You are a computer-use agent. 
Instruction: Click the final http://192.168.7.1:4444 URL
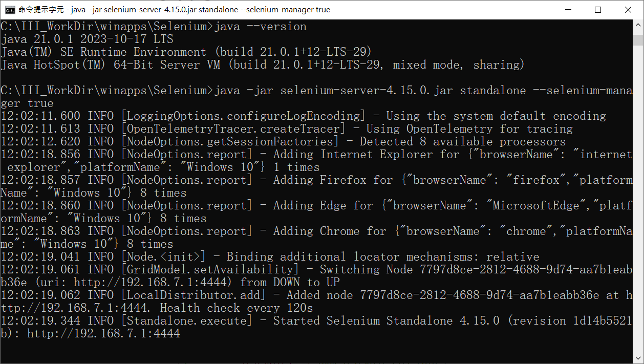(x=103, y=333)
